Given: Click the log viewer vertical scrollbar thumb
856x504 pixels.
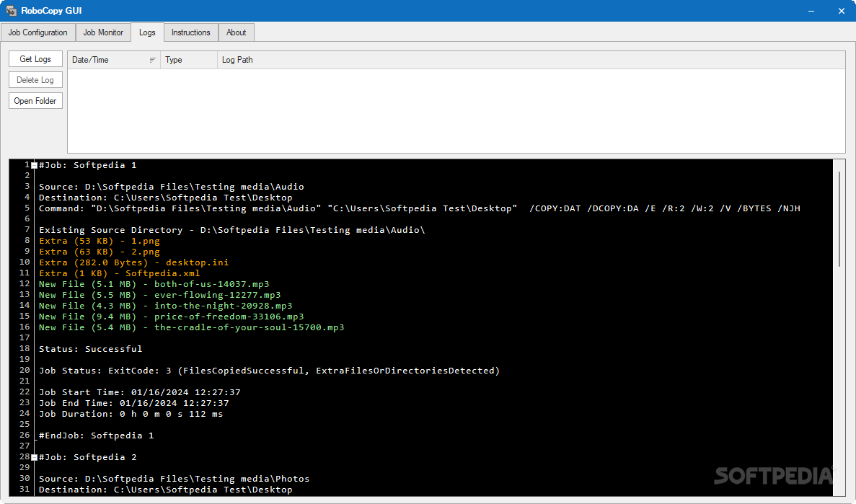Looking at the screenshot, I should [839, 219].
